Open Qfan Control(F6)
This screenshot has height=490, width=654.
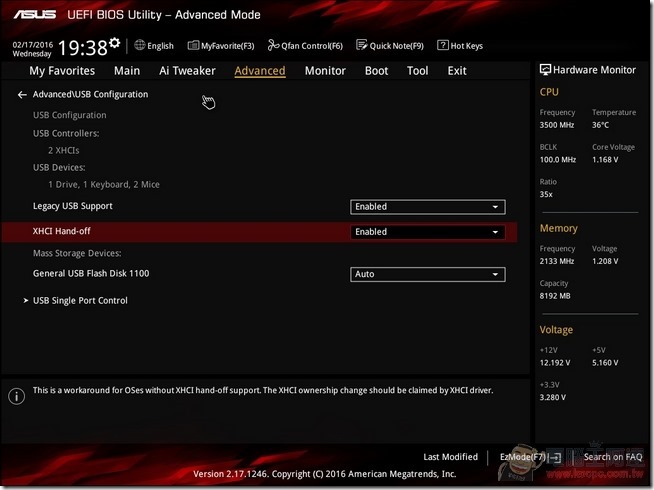point(305,45)
